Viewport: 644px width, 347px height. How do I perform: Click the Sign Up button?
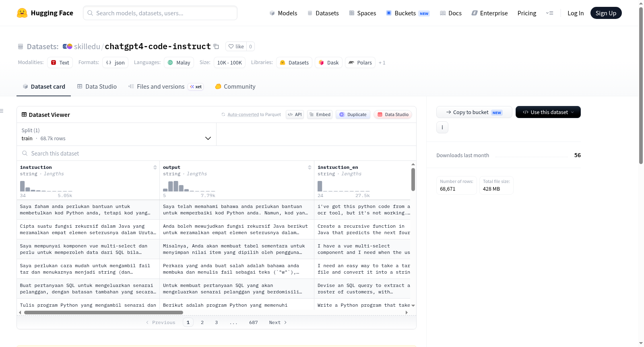(606, 13)
